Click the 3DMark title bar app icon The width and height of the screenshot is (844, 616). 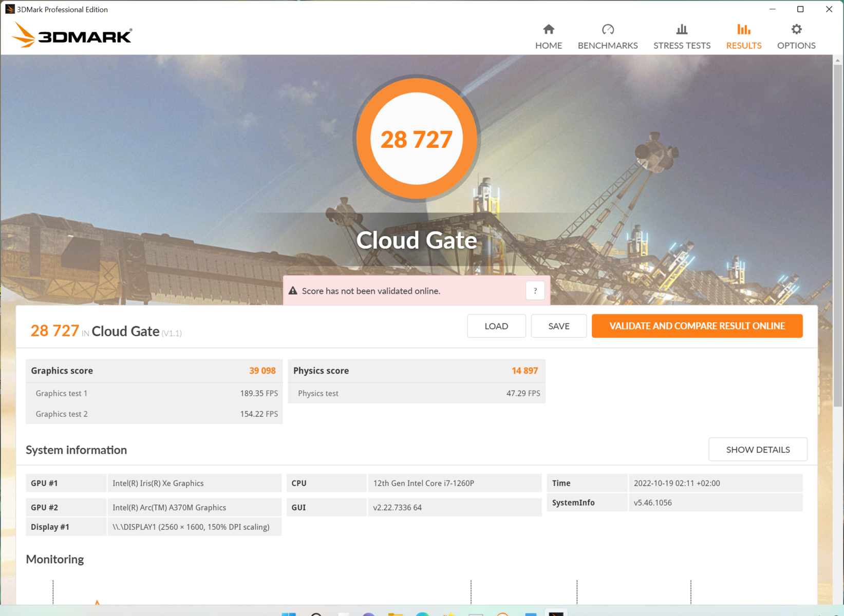10,9
